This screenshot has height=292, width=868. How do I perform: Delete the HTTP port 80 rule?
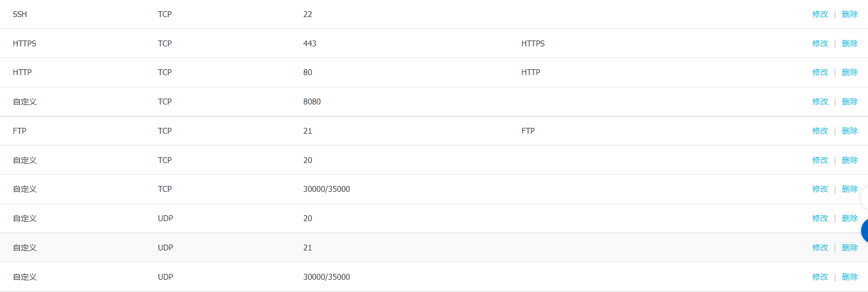coord(850,72)
